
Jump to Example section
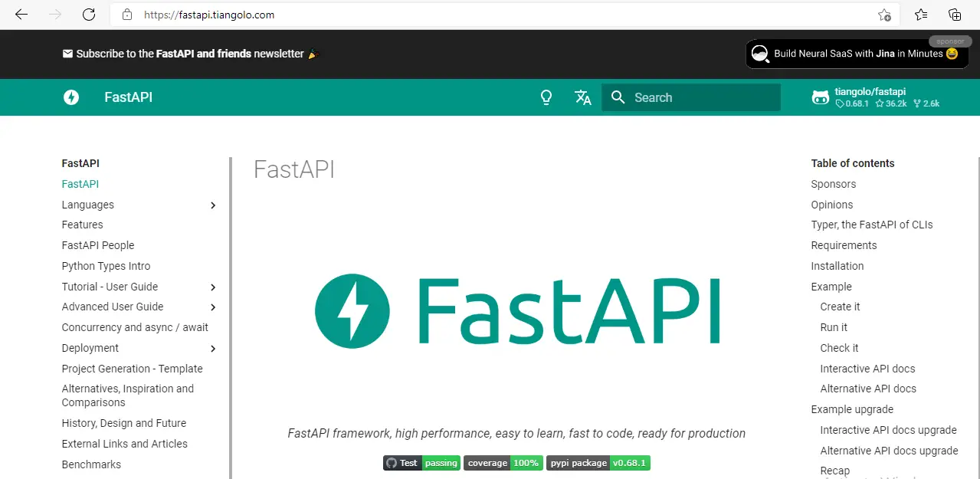[831, 287]
